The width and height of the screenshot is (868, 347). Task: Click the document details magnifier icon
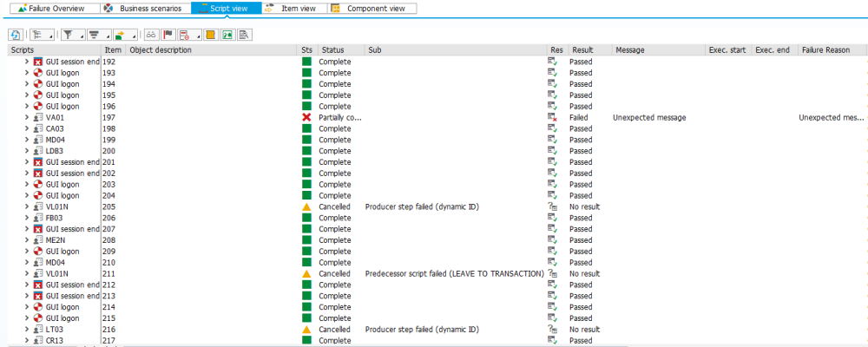click(244, 35)
